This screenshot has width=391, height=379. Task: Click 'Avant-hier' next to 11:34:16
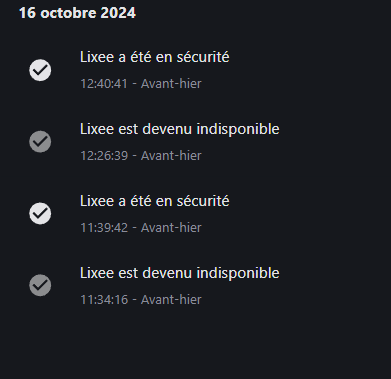(171, 300)
